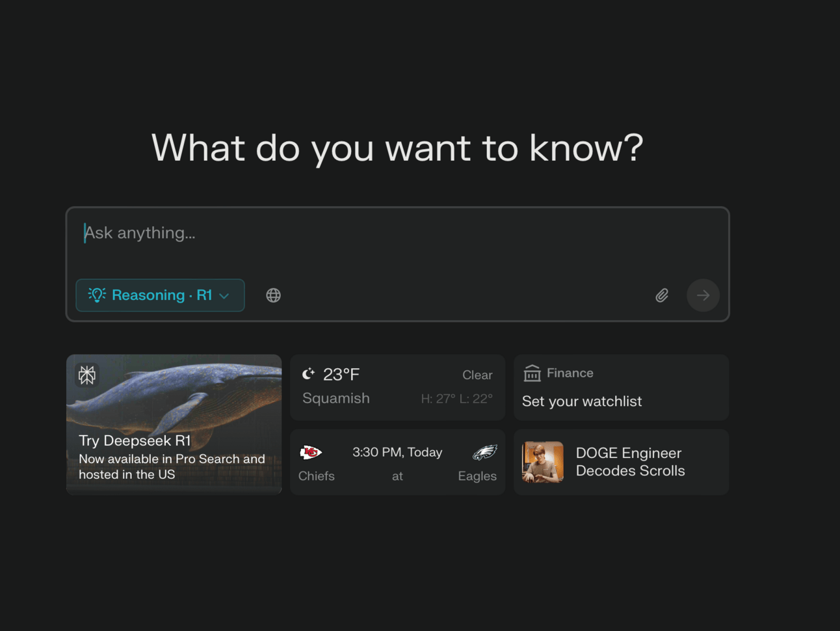The width and height of the screenshot is (840, 631).
Task: Click the Eagles team logo
Action: point(484,452)
